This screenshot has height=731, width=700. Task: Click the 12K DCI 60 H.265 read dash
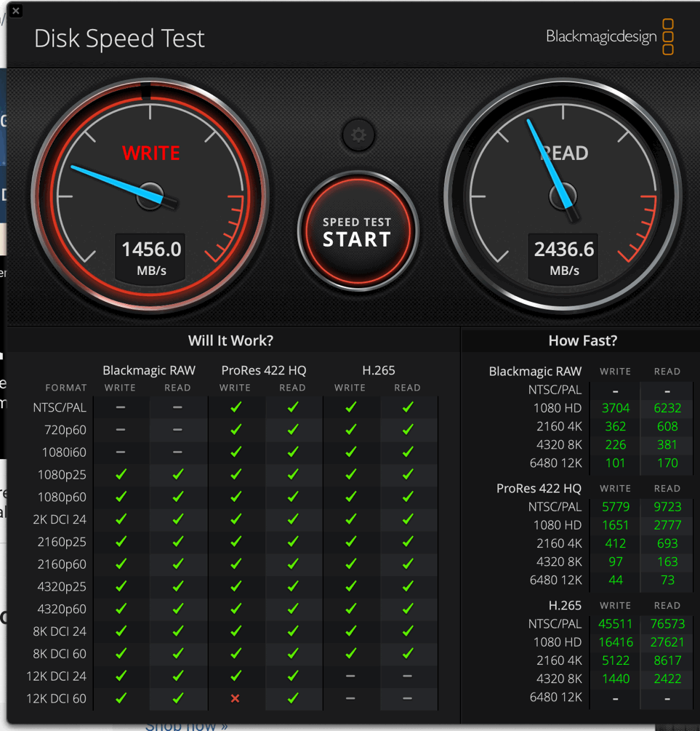(407, 698)
